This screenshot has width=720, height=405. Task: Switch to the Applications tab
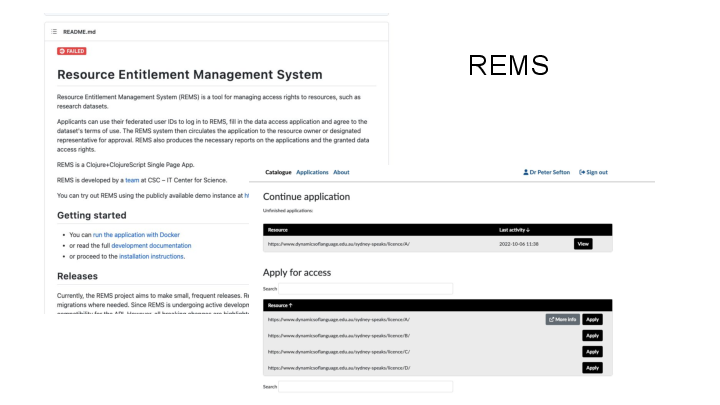[312, 172]
